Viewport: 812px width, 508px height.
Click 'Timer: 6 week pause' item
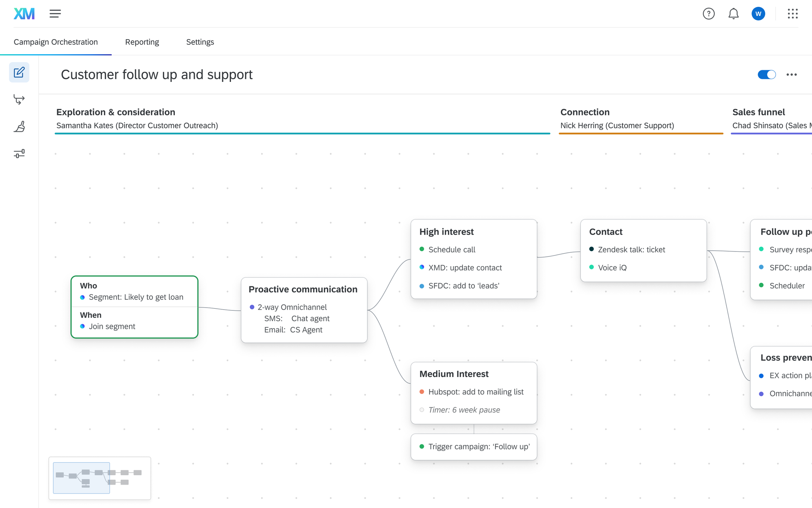point(464,410)
